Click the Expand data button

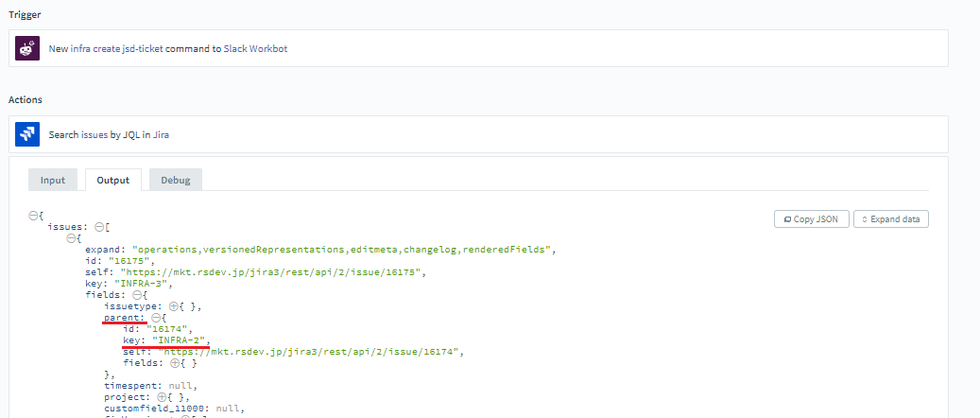pos(890,219)
